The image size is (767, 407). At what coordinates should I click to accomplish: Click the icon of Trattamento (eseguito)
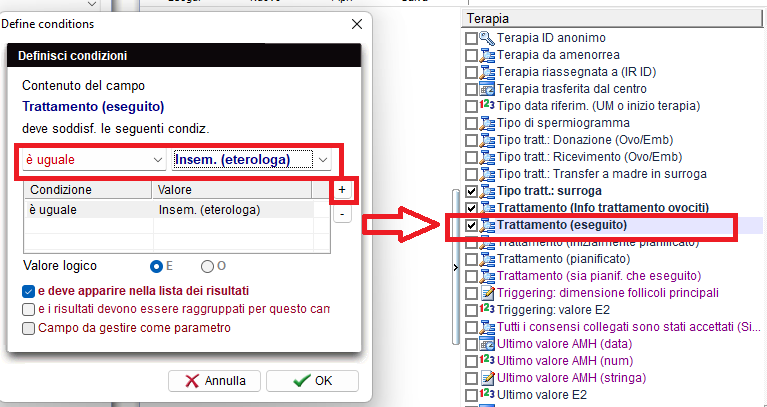point(487,225)
